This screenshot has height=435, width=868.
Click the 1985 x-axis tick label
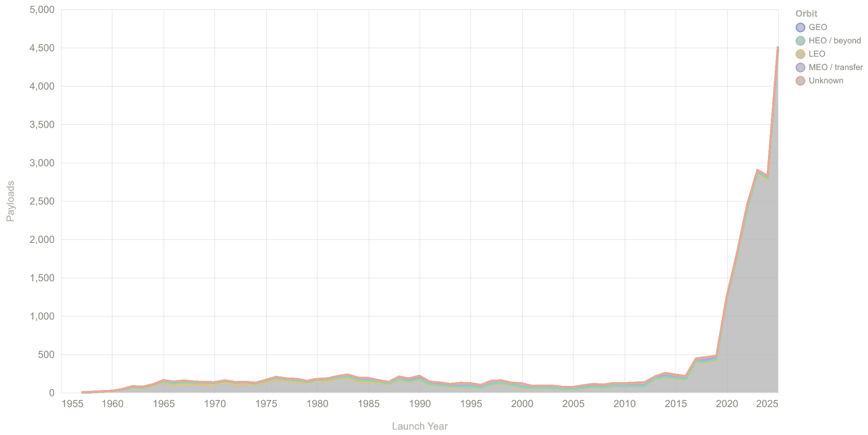click(369, 404)
